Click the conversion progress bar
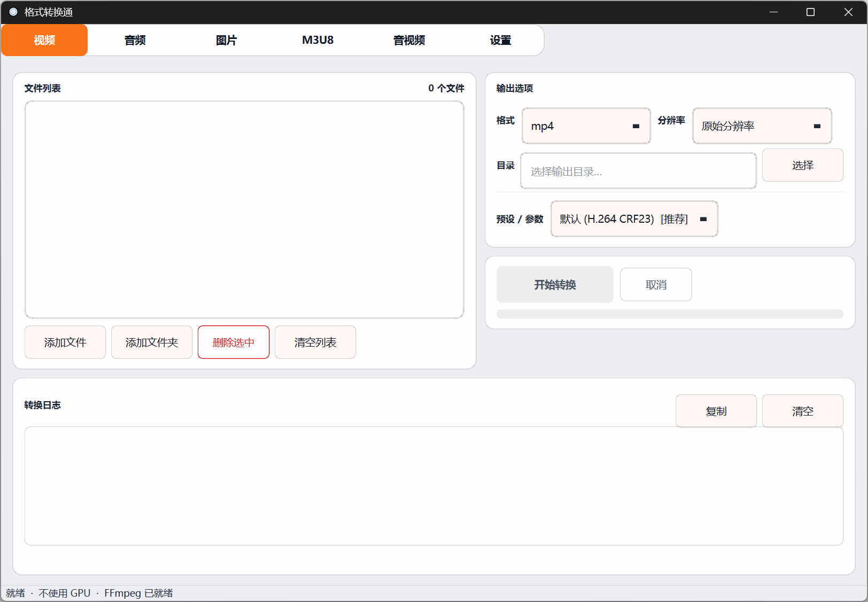868x602 pixels. tap(670, 314)
